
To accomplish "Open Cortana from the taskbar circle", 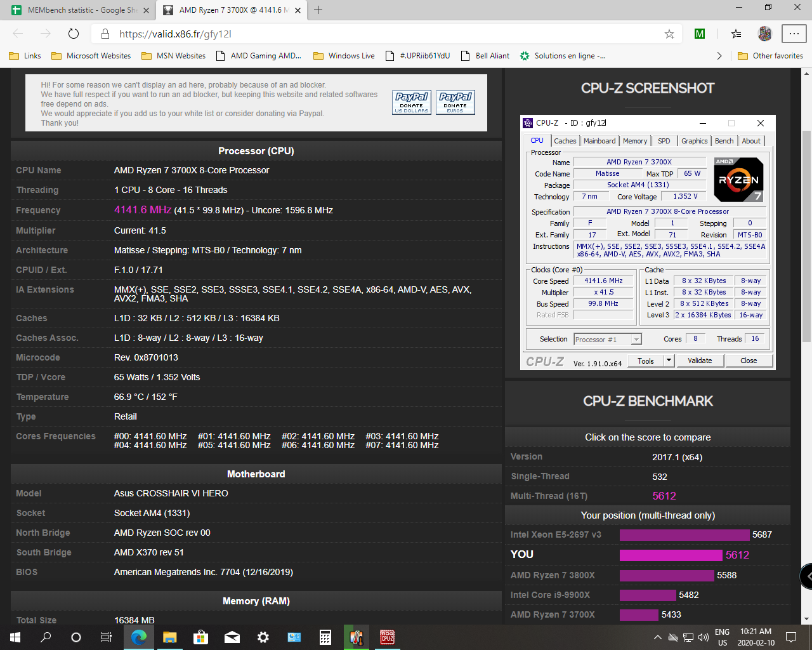I will click(x=76, y=637).
